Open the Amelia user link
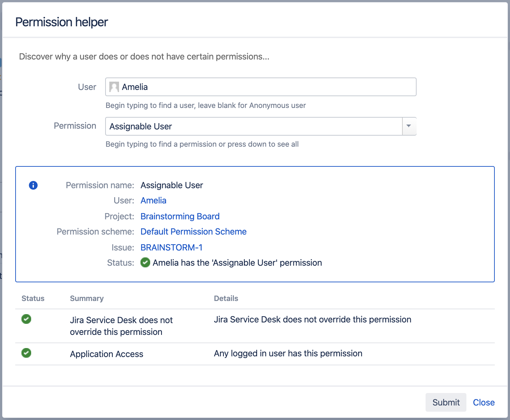 coord(153,201)
